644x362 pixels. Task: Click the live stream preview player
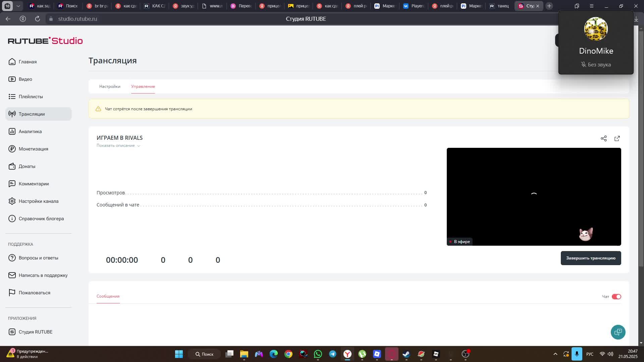pyautogui.click(x=533, y=196)
